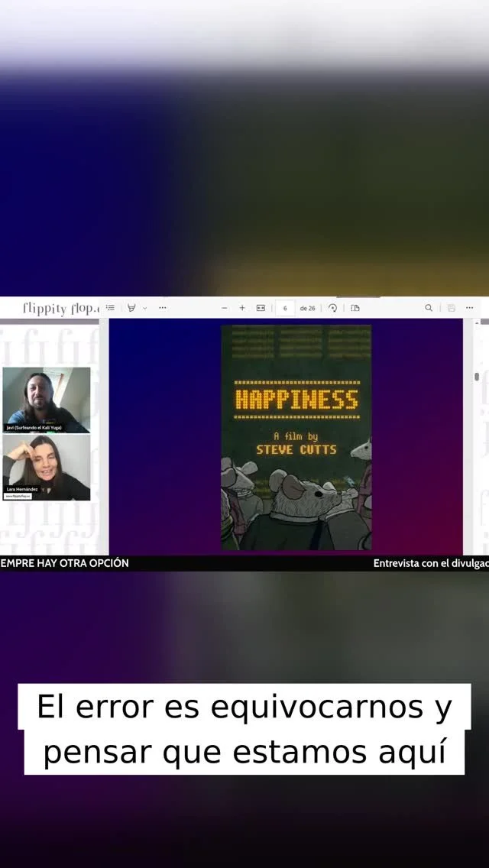
Task: Click the subtitle 'pensar que estamos aquí'
Action: coord(244,753)
